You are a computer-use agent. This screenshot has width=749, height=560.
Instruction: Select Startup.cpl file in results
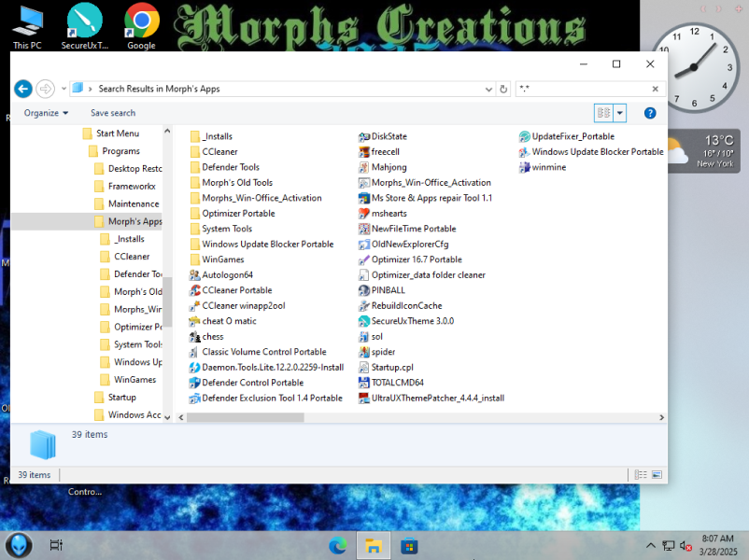click(x=386, y=367)
